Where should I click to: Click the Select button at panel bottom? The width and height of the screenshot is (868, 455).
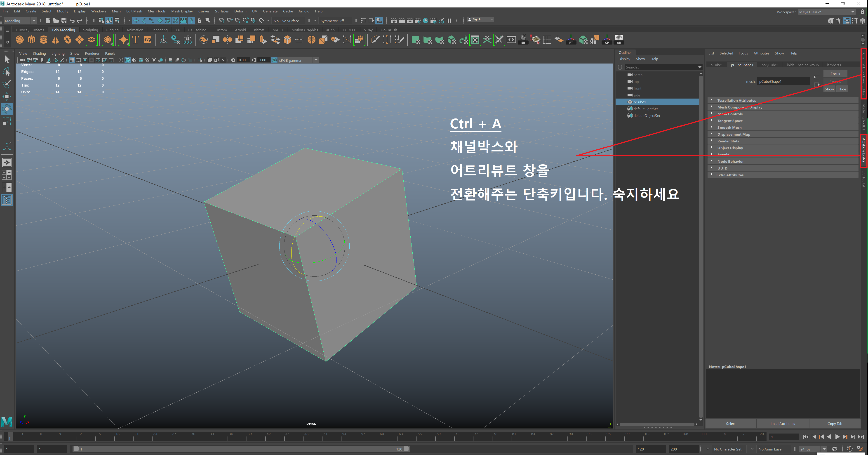[731, 423]
